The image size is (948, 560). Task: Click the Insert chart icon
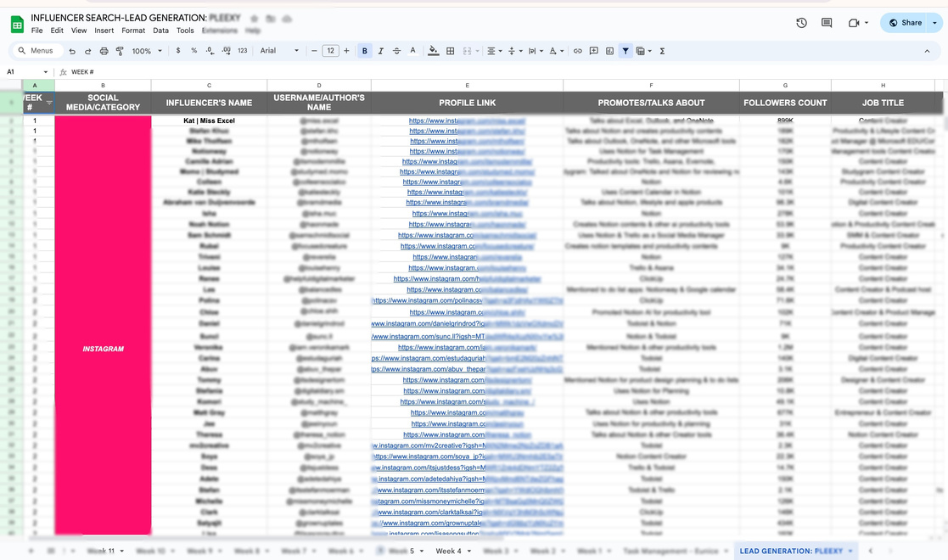[x=609, y=52]
